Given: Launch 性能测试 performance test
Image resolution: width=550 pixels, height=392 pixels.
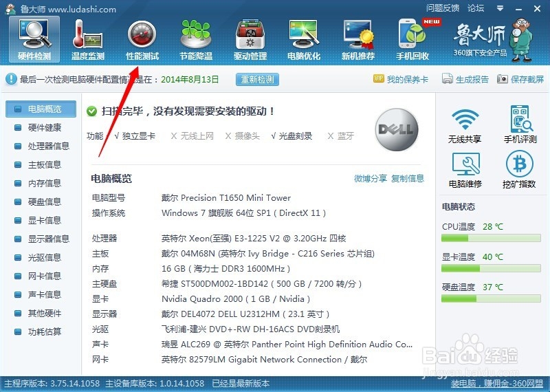Looking at the screenshot, I should coord(142,40).
